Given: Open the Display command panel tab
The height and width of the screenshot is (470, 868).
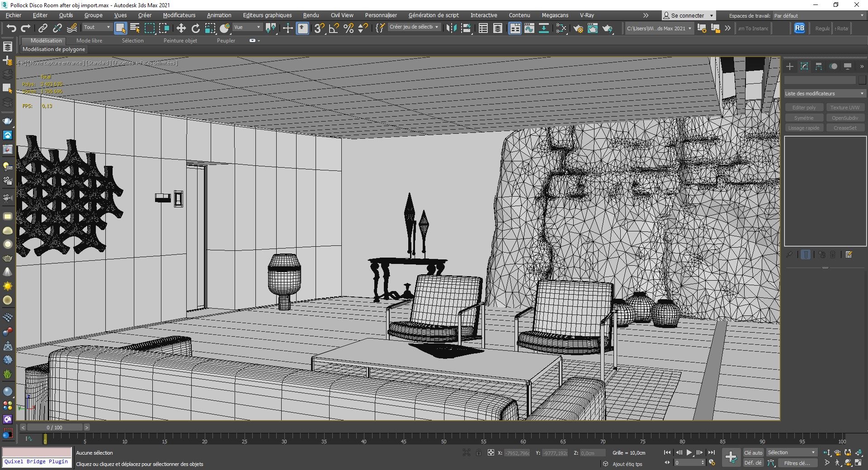Looking at the screenshot, I should tap(848, 66).
